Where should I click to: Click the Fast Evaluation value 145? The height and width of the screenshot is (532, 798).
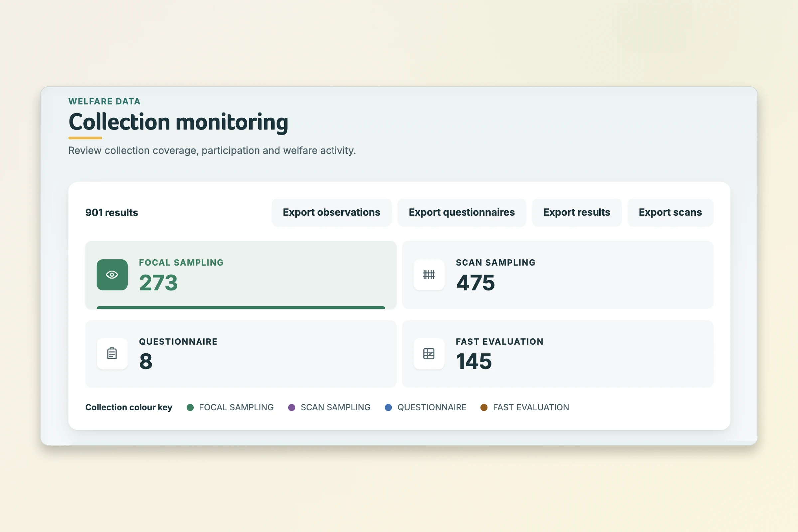[473, 361]
